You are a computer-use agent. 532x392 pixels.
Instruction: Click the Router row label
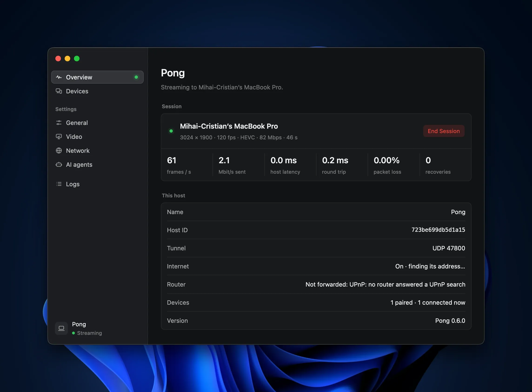[x=176, y=284]
